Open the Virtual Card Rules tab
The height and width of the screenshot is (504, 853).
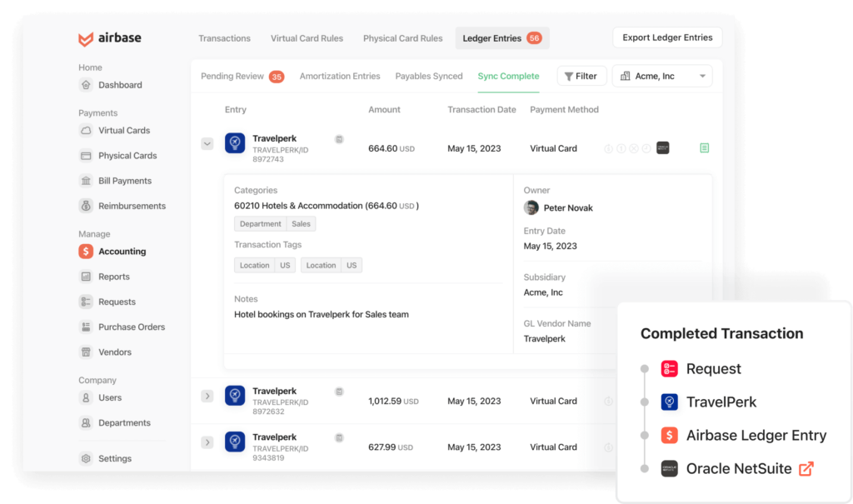click(307, 38)
